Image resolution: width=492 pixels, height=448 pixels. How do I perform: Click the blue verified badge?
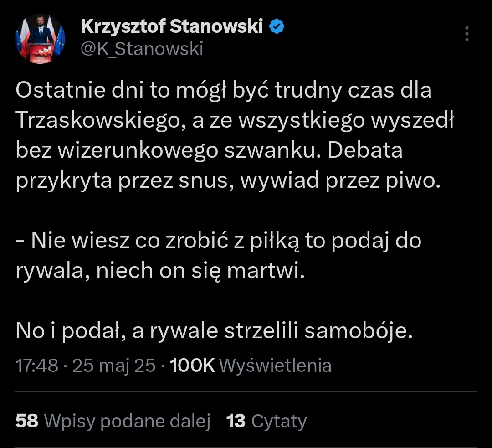pyautogui.click(x=277, y=27)
